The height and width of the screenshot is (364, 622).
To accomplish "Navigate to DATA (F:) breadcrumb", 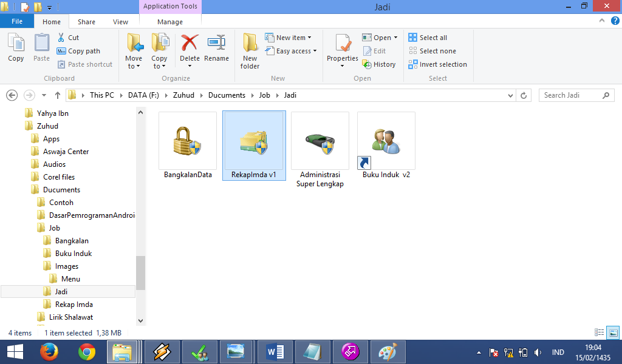I will 143,95.
